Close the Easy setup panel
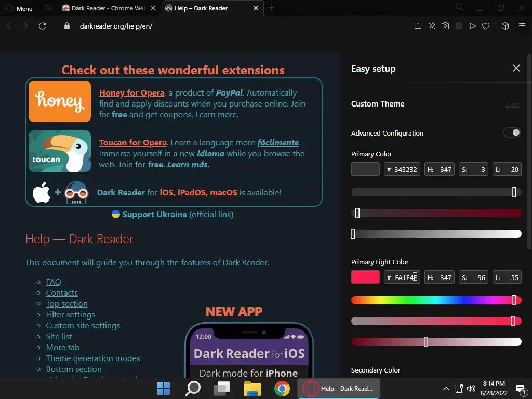 coord(516,68)
